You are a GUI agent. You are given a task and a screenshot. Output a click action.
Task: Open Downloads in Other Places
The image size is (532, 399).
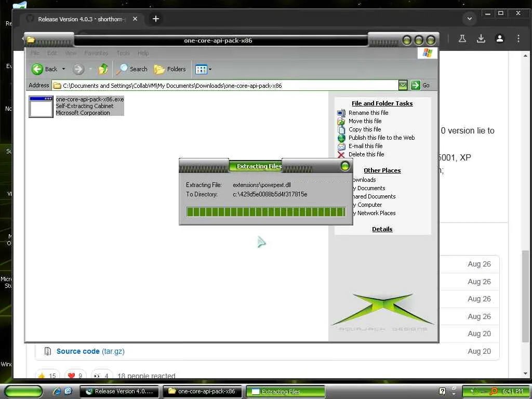pos(364,180)
